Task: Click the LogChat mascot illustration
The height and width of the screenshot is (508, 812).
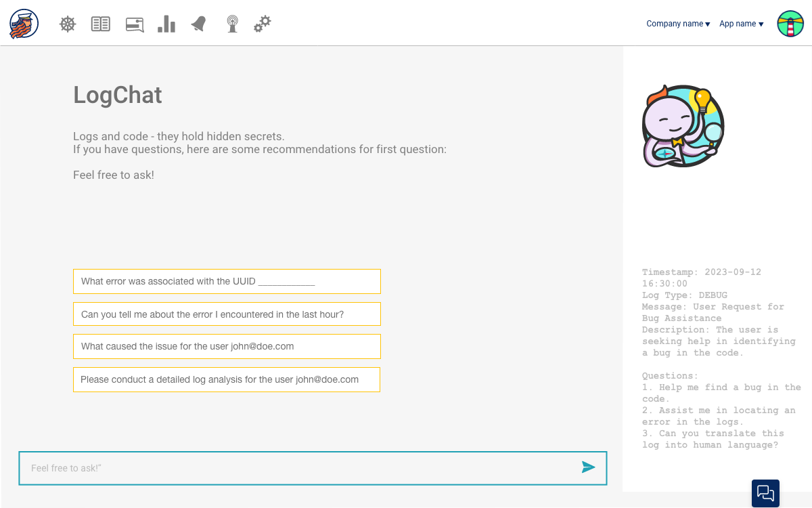Action: pyautogui.click(x=683, y=125)
